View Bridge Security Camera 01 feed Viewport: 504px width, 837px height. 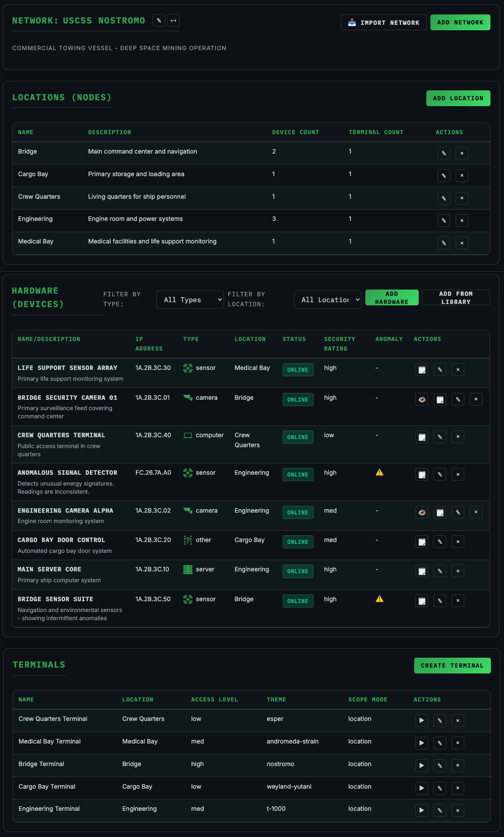[422, 399]
